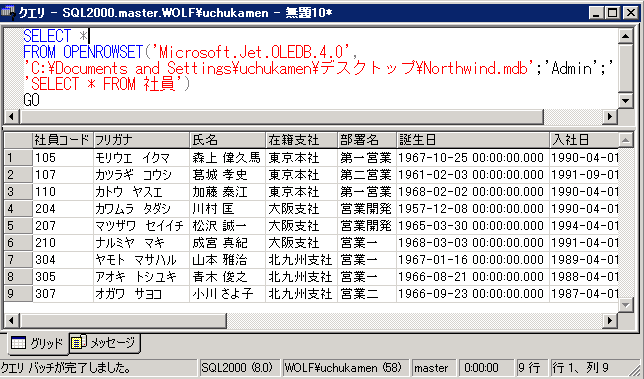The height and width of the screenshot is (379, 644).
Task: Select the 部署名 column header
Action: pos(367,140)
